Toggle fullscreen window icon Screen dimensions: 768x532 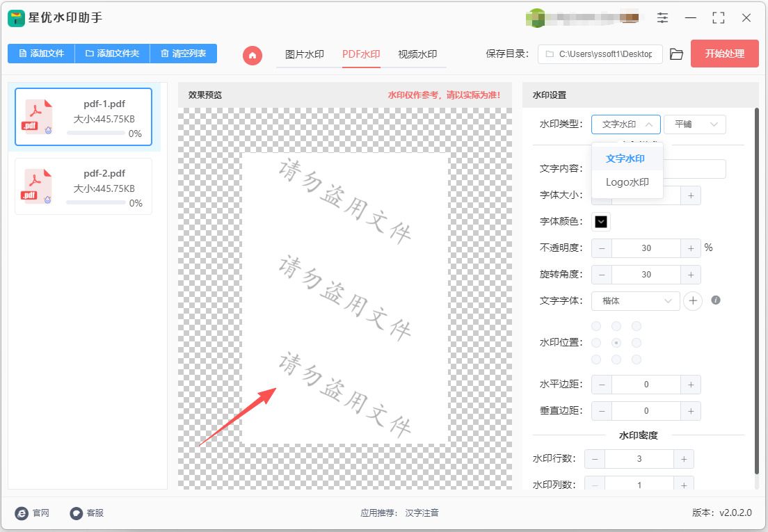(x=719, y=18)
